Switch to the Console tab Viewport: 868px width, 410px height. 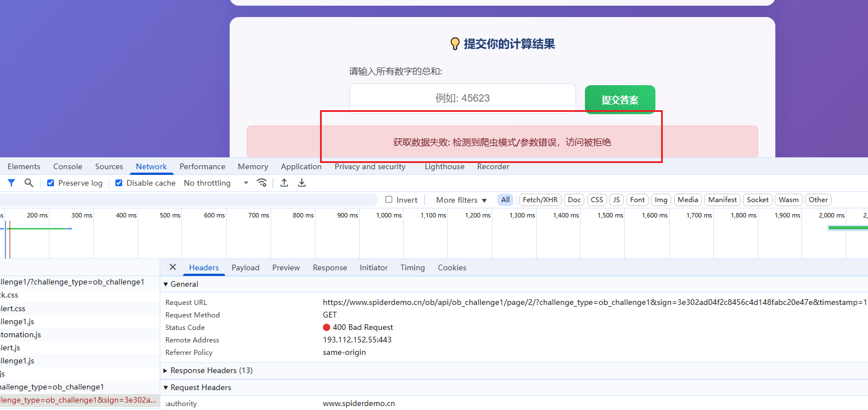(68, 166)
